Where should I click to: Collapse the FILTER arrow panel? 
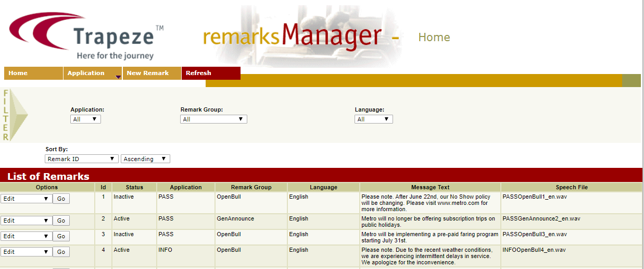click(x=15, y=115)
